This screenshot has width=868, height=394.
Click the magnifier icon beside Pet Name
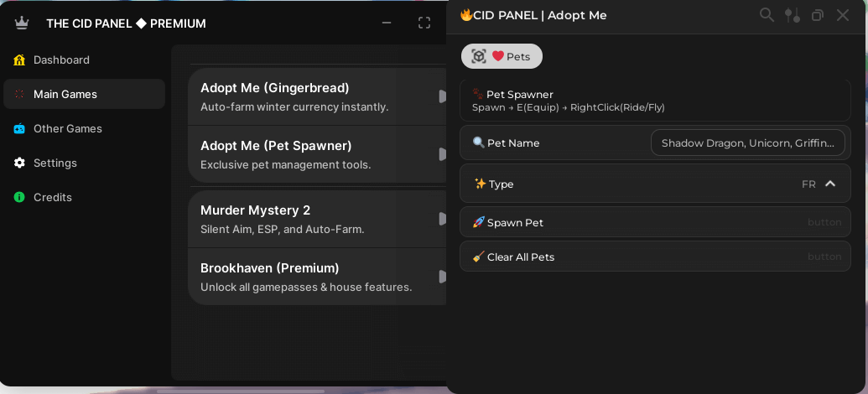tap(479, 143)
